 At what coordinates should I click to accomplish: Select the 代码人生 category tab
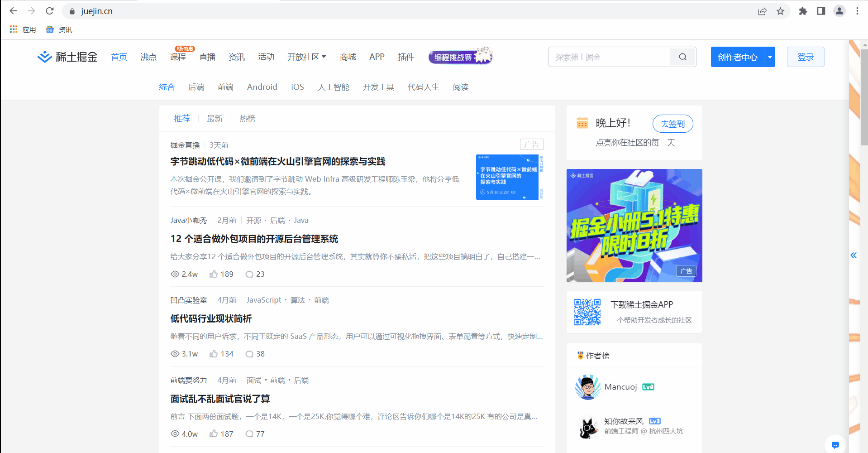[423, 87]
